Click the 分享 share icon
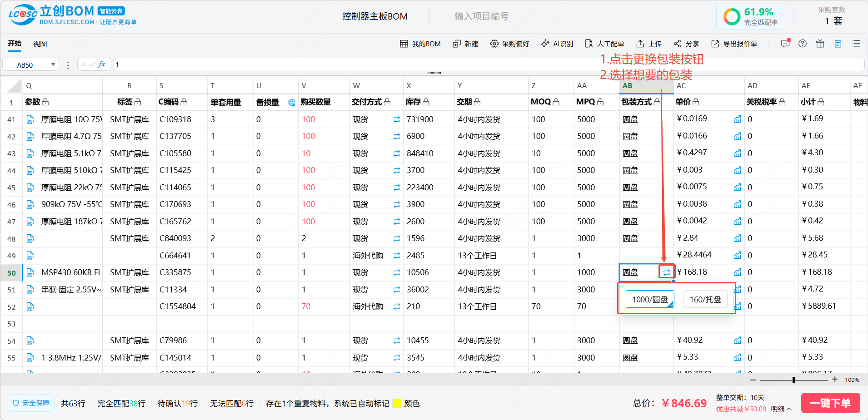The width and height of the screenshot is (868, 420). (677, 44)
